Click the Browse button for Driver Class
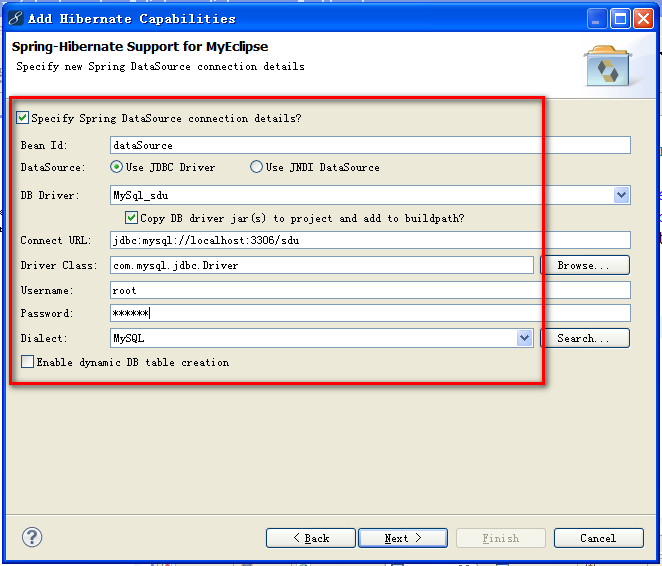This screenshot has width=662, height=566. 585,265
